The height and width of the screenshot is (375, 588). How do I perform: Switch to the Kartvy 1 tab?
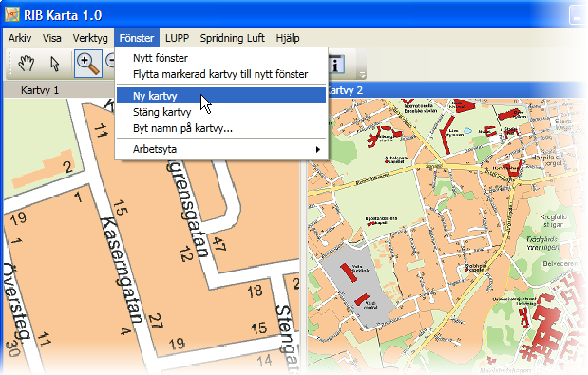coord(40,90)
